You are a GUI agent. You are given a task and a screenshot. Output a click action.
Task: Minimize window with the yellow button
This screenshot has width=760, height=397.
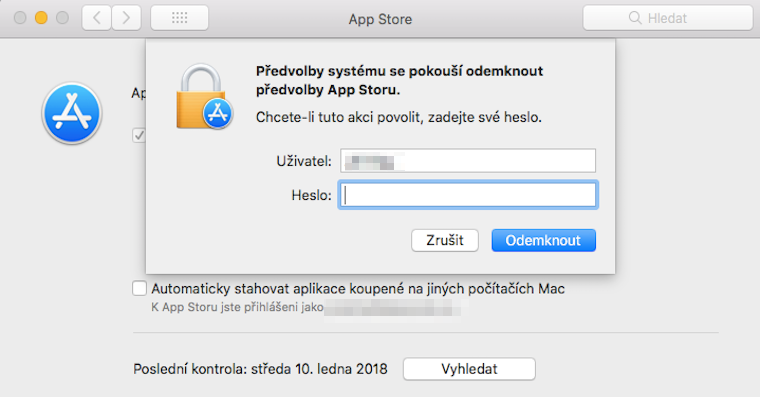(x=41, y=18)
